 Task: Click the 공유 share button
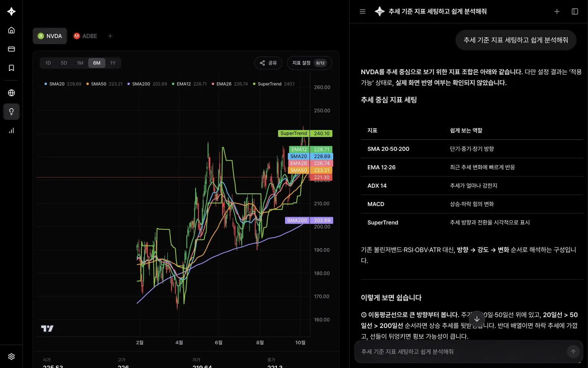(x=268, y=63)
